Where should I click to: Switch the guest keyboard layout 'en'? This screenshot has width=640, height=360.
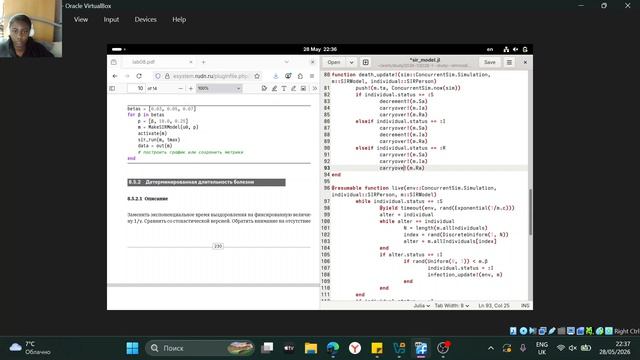coord(490,49)
